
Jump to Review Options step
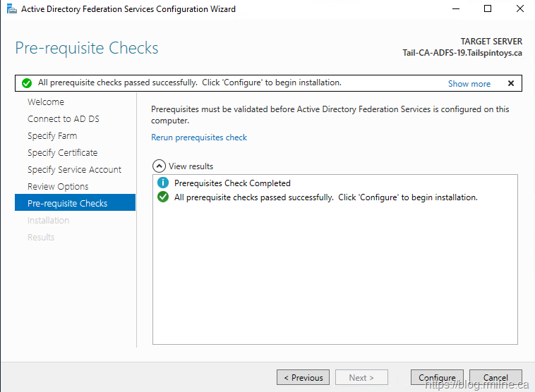click(58, 187)
